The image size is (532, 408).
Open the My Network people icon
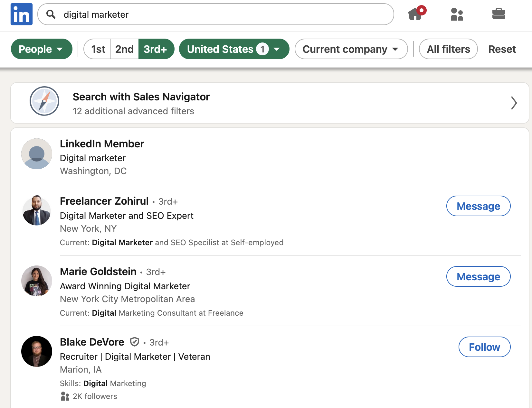[457, 14]
